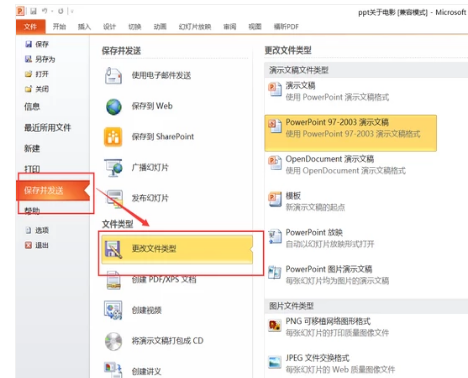Screen dimensions: 468x378
Task: Select the JPEG 文件交换格式 icon
Action: click(x=275, y=362)
